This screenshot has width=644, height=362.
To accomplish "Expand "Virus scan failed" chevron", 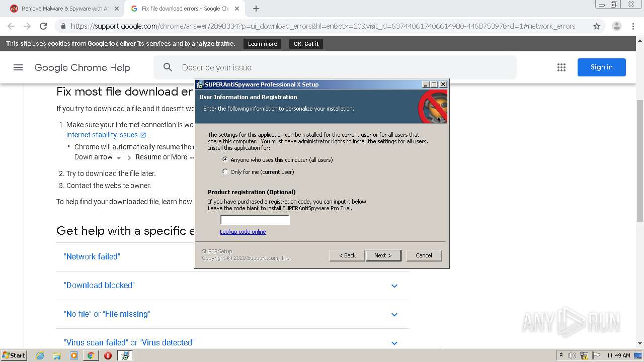I will coord(394,343).
